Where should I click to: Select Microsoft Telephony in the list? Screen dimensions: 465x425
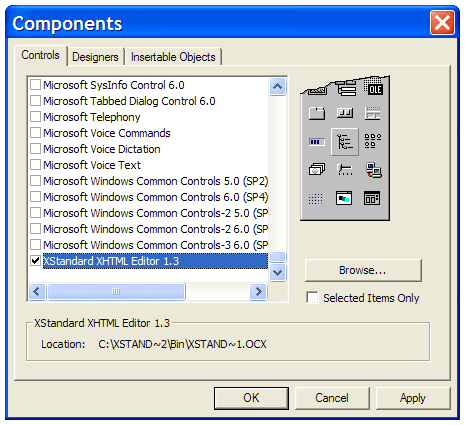point(92,117)
